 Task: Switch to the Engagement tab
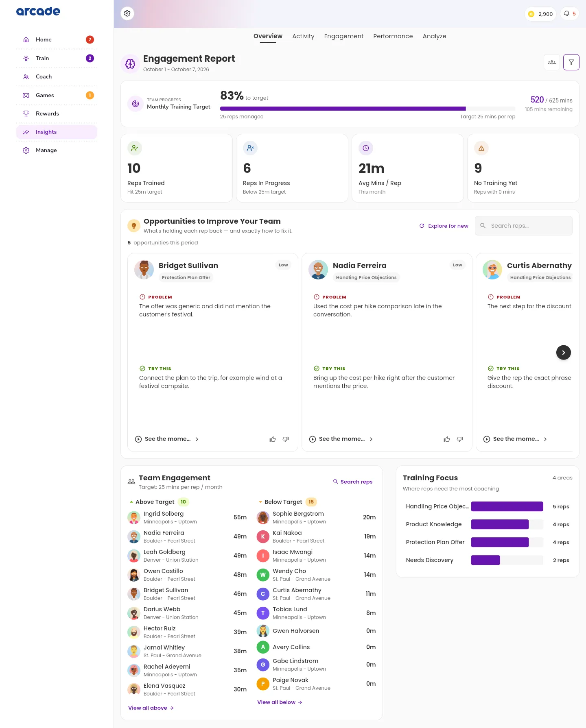tap(344, 36)
